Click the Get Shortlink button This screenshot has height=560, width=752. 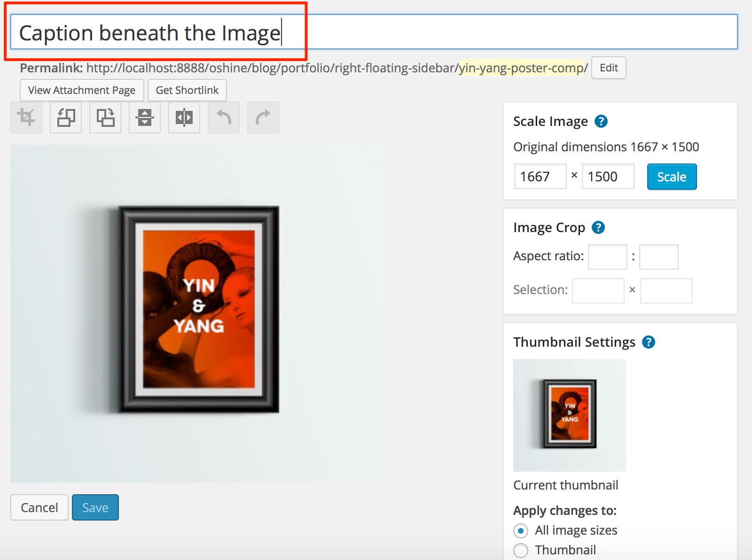(187, 90)
